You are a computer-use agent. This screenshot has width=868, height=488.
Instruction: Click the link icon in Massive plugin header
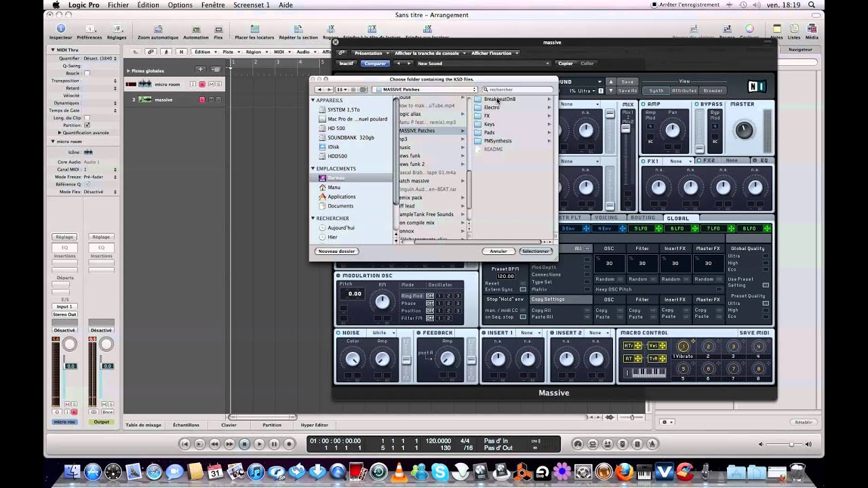[x=342, y=53]
